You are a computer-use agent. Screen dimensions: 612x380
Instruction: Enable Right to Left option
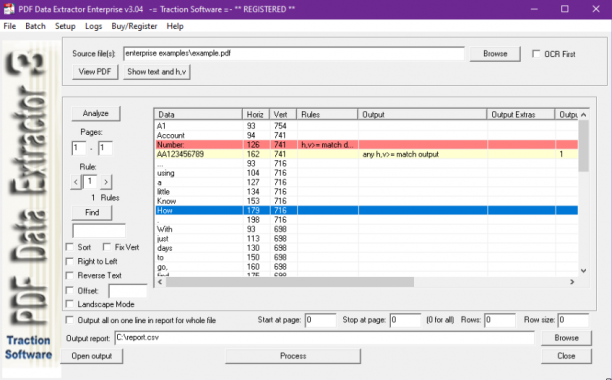(x=69, y=261)
